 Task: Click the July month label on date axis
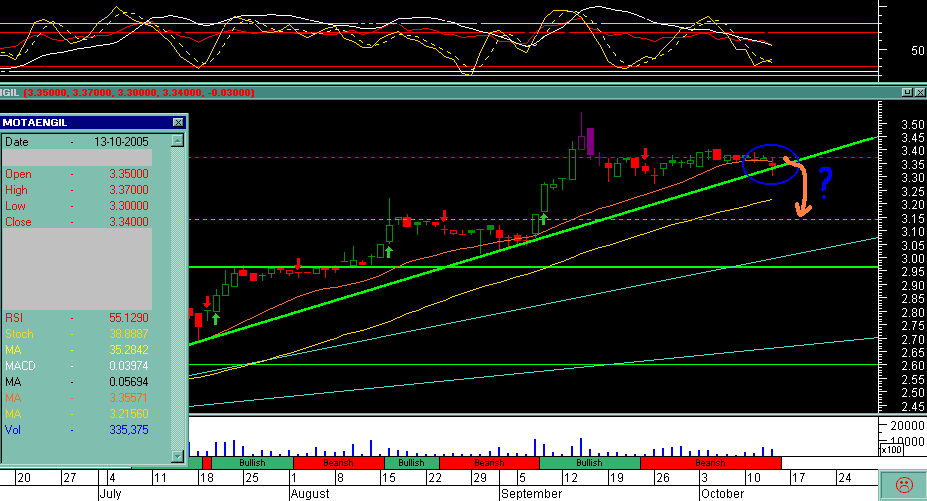tap(110, 493)
